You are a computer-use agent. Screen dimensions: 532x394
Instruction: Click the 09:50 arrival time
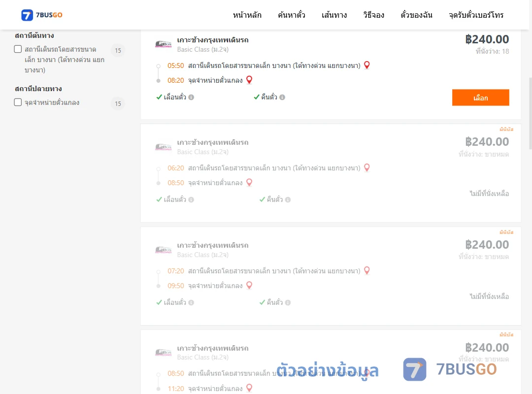[x=176, y=286]
